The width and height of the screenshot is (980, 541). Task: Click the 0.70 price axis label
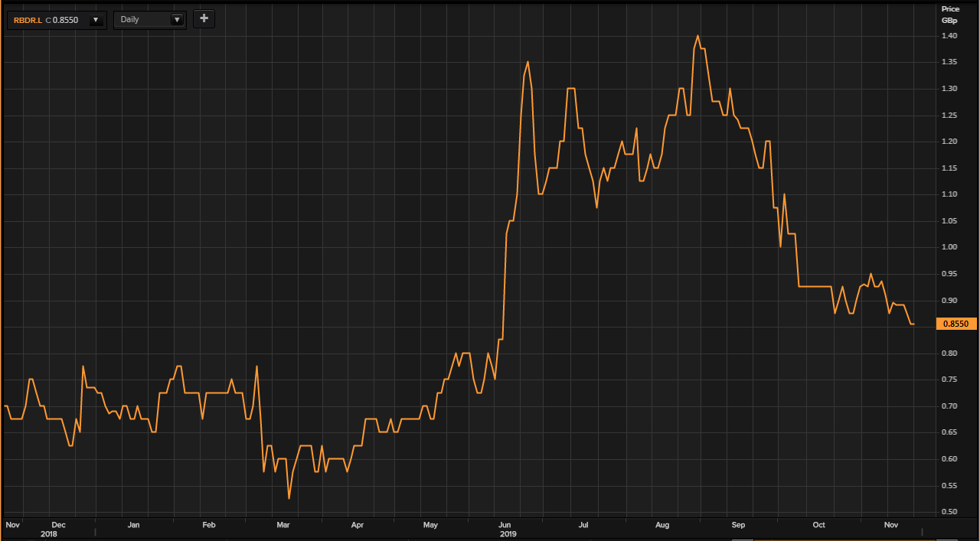click(950, 406)
